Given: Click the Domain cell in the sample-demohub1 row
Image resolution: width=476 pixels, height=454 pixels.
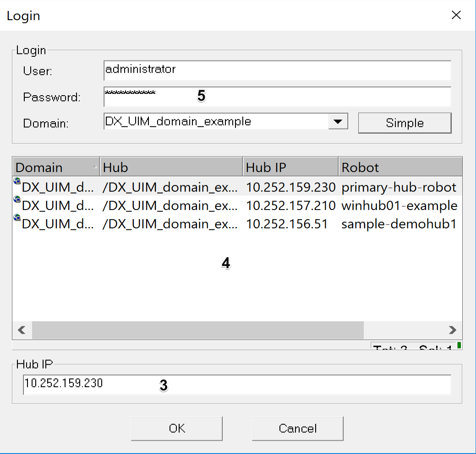Looking at the screenshot, I should click(x=58, y=224).
